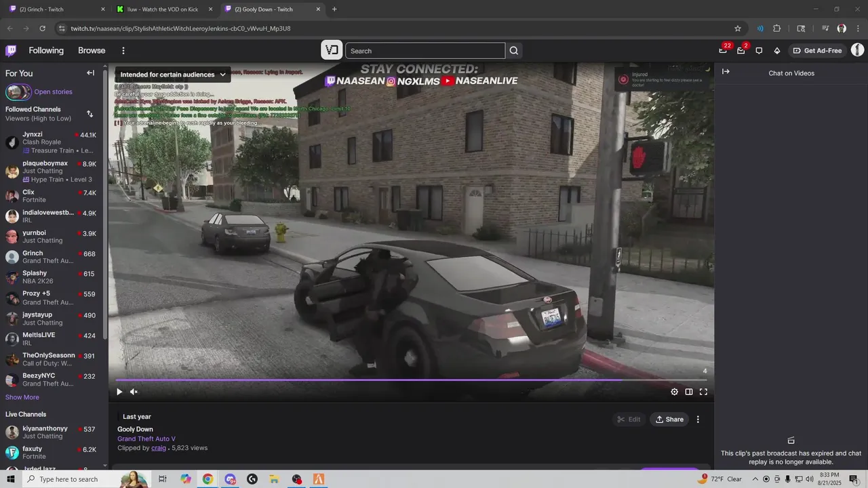Show hidden system tray icons
The height and width of the screenshot is (488, 868).
coord(755,479)
